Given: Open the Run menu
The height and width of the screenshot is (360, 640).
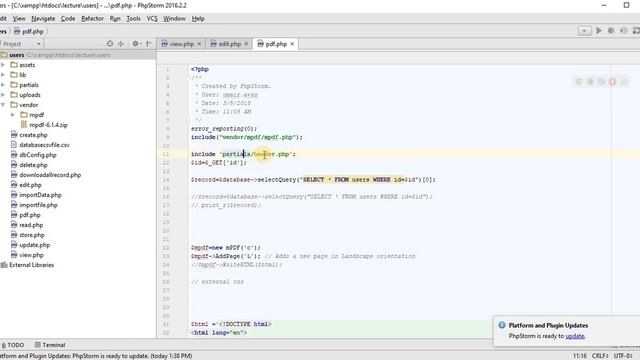Looking at the screenshot, I should 115,19.
